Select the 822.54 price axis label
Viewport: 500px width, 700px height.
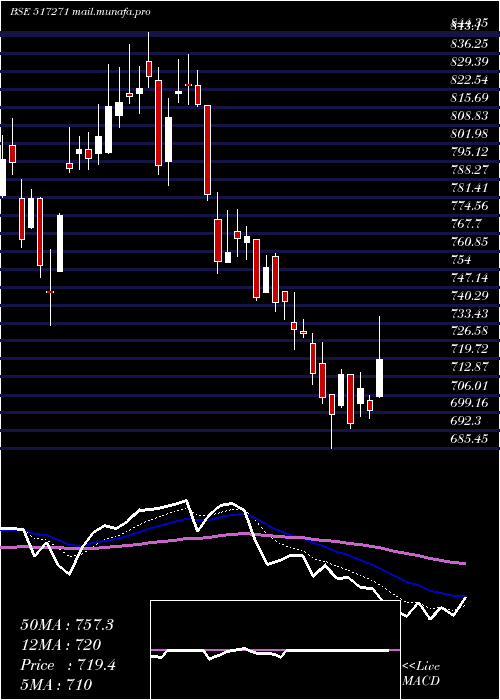[x=469, y=80]
